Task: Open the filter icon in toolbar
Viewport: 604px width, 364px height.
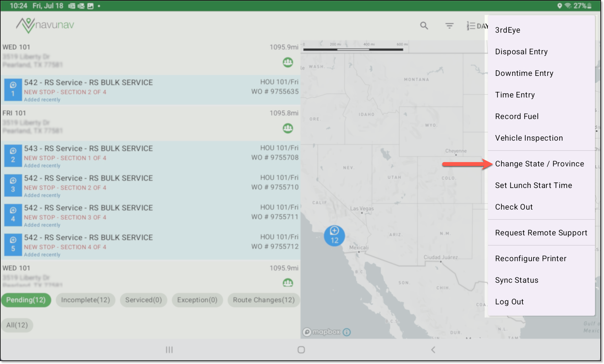Action: (x=449, y=25)
